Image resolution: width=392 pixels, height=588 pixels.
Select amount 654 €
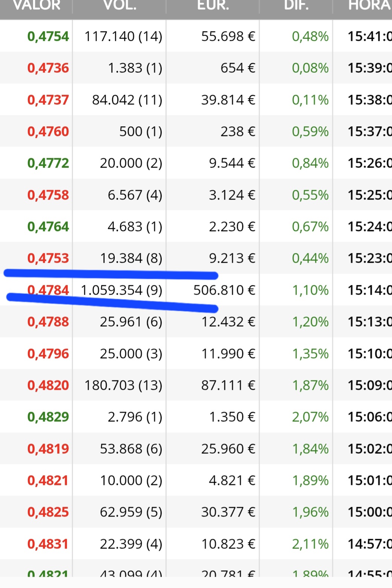(x=238, y=68)
